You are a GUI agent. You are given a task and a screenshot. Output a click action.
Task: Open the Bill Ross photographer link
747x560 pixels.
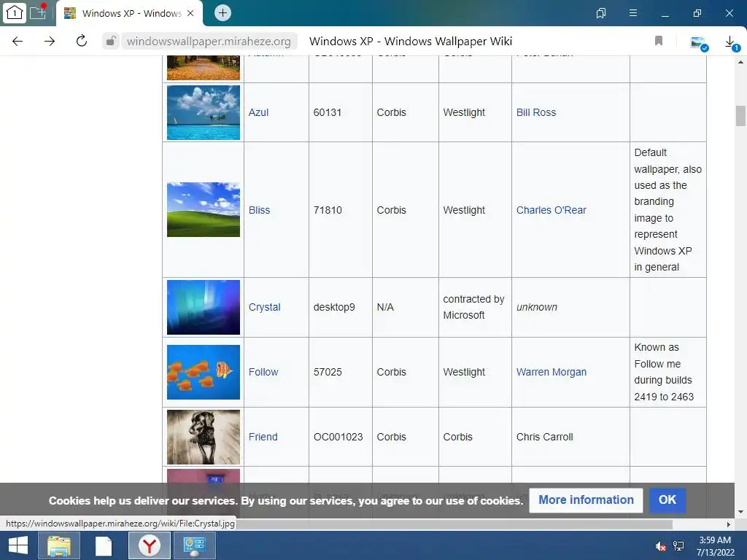[x=536, y=112]
